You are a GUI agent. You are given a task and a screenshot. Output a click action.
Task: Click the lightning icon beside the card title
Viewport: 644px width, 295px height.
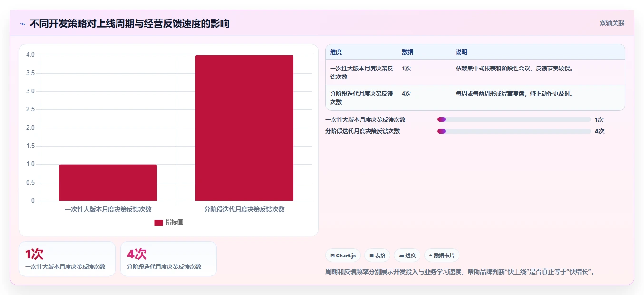[23, 24]
